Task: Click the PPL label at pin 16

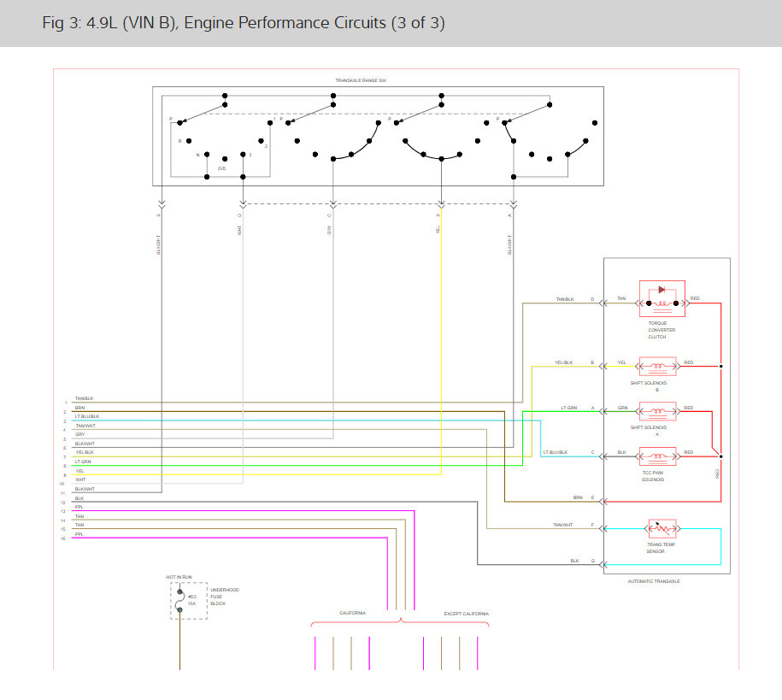Action: (79, 534)
